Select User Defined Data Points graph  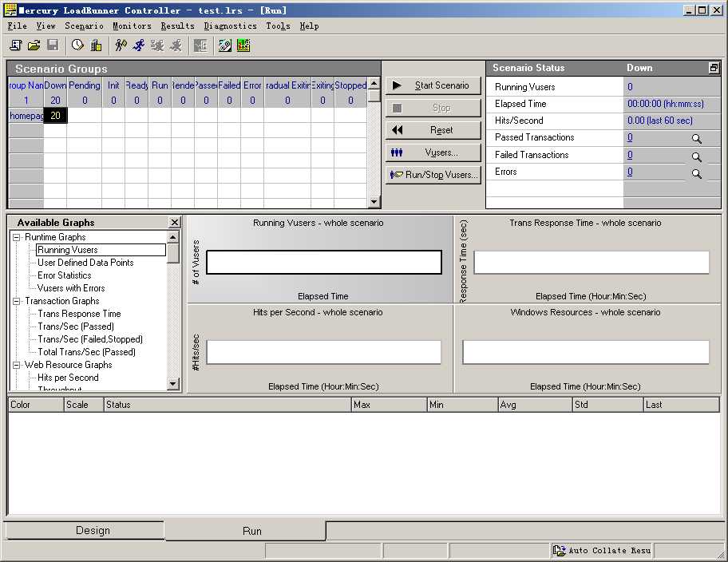(x=85, y=263)
